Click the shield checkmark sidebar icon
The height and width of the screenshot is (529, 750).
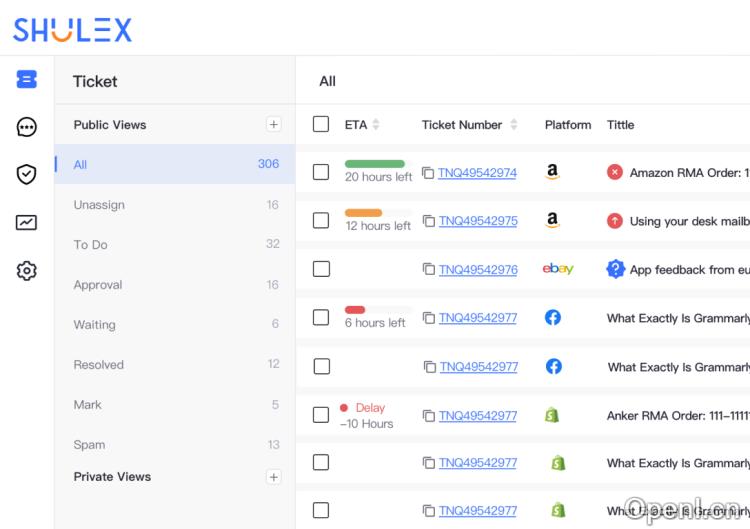(27, 174)
